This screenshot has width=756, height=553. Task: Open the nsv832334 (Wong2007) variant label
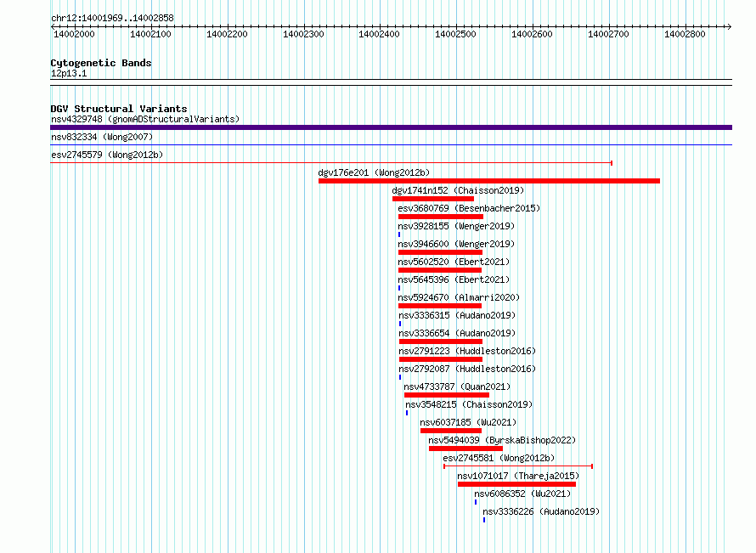(x=102, y=137)
